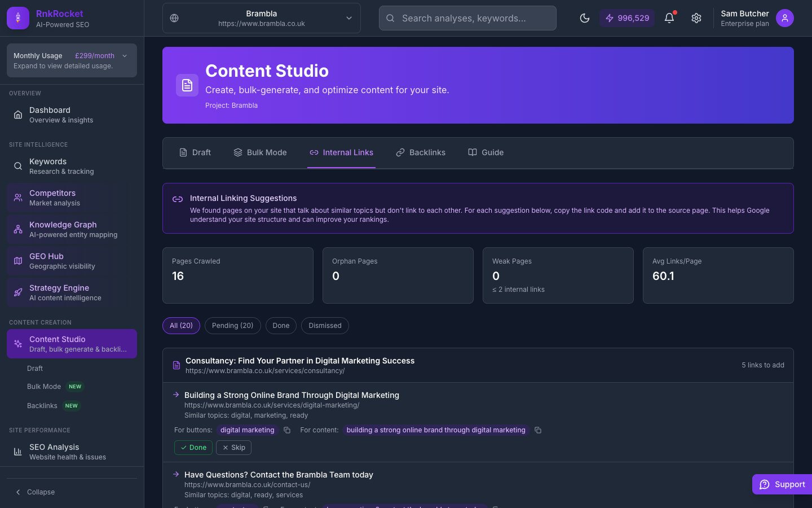Open the Competitors market analysis icon
The width and height of the screenshot is (812, 508).
point(17,198)
